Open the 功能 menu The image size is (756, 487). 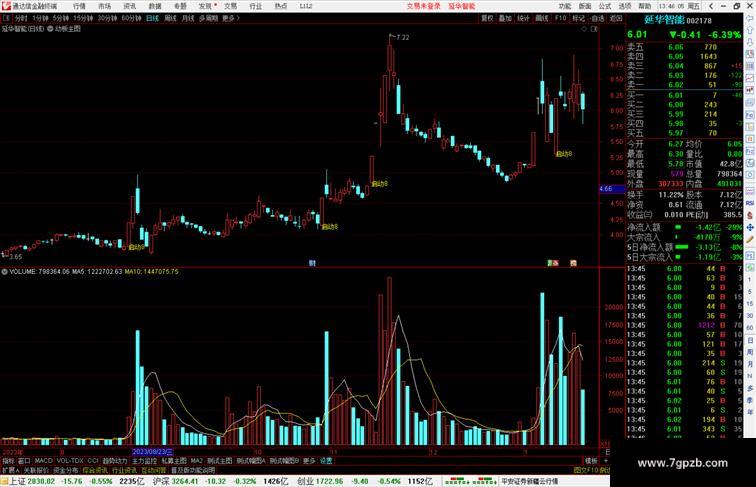click(x=565, y=6)
